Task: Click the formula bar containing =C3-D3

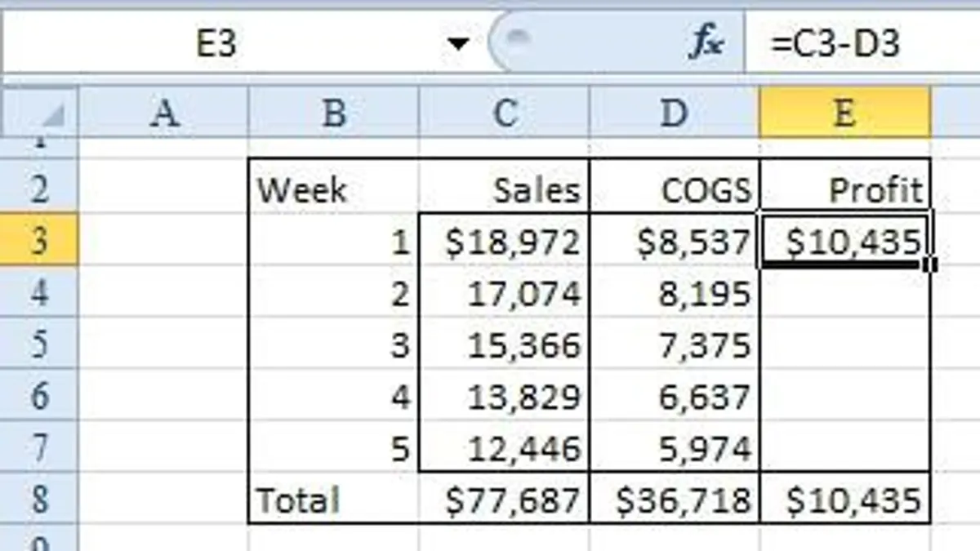Action: 857,43
